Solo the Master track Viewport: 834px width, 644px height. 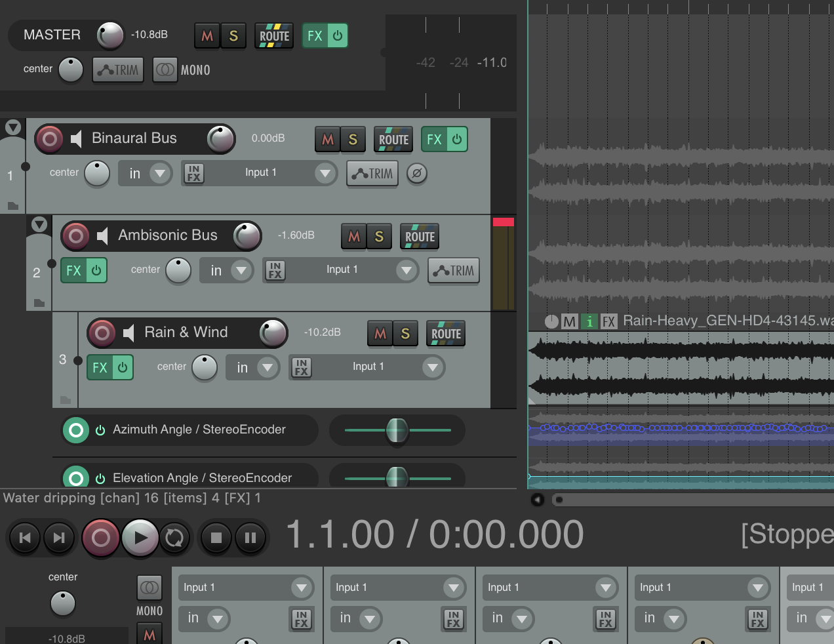point(233,36)
